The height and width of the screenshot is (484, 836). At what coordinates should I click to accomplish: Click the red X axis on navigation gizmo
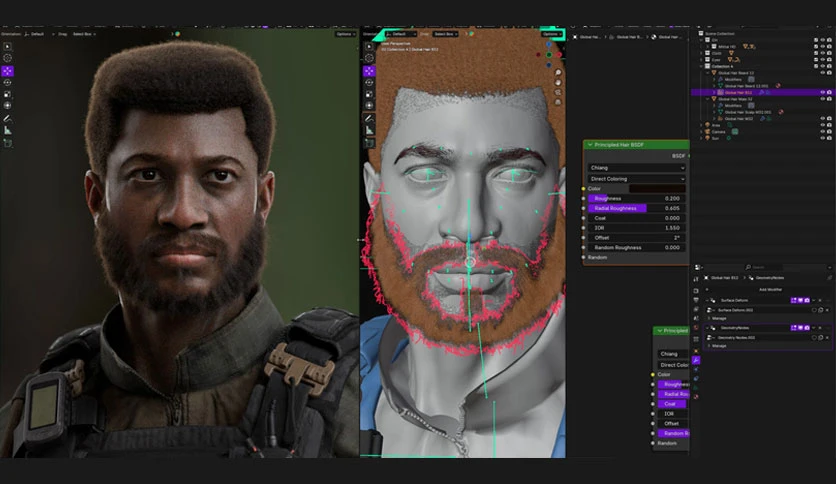point(559,54)
